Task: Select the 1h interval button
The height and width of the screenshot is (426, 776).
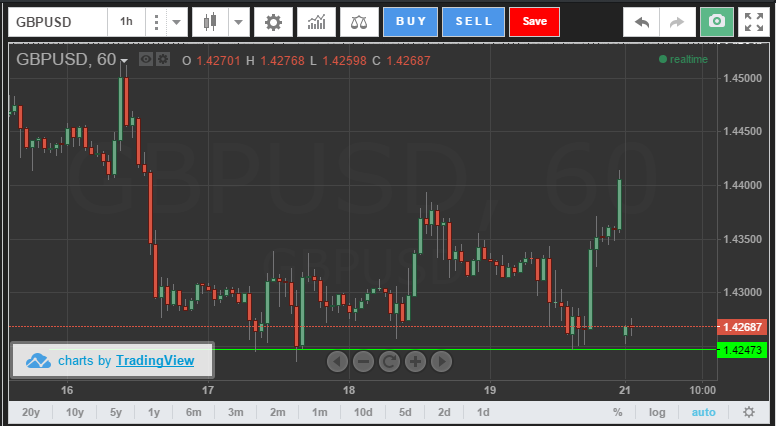Action: pyautogui.click(x=126, y=22)
